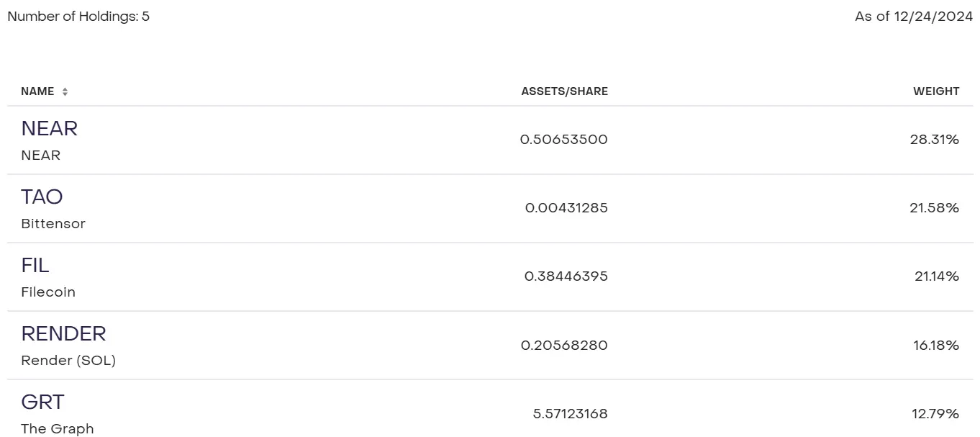Click the 21.58% weight for Bittensor

(934, 208)
